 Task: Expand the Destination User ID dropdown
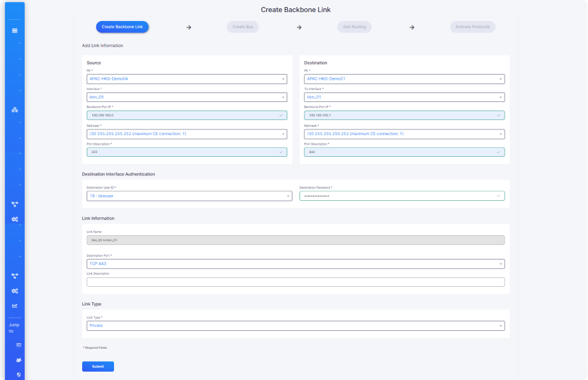coord(186,196)
